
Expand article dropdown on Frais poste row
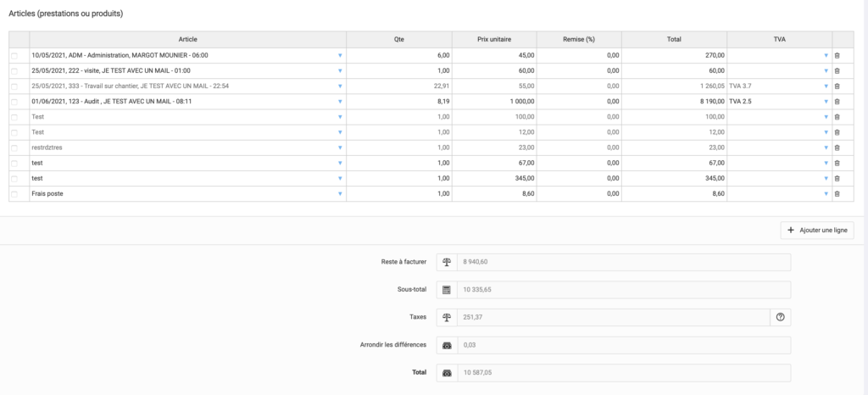point(340,193)
